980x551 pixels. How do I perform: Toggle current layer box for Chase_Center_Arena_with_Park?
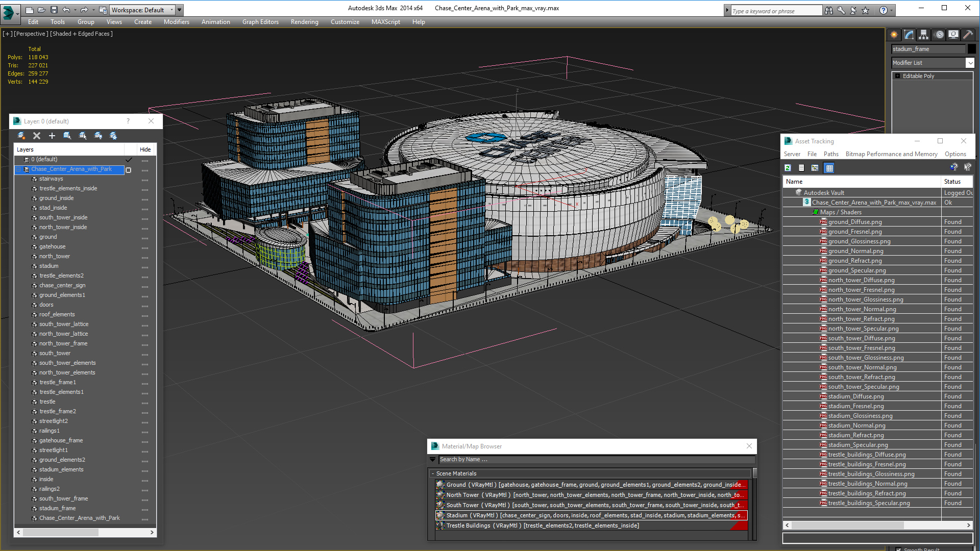click(x=129, y=170)
